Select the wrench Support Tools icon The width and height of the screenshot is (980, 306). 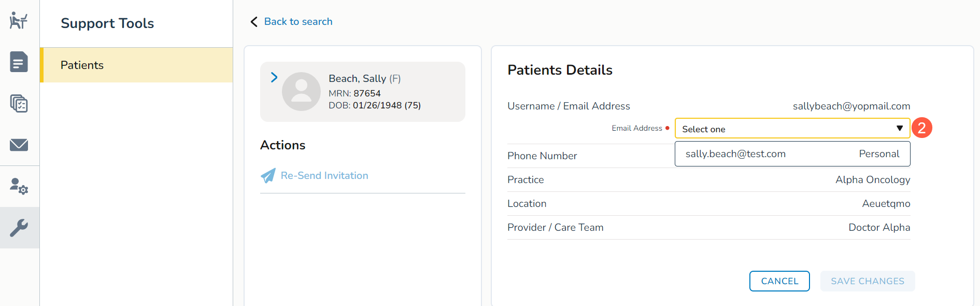click(19, 228)
